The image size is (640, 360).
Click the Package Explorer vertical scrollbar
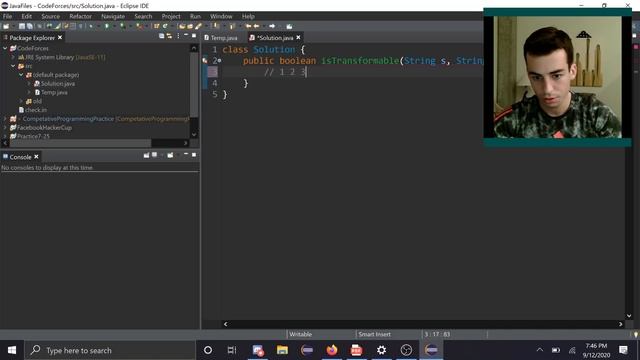(194, 84)
